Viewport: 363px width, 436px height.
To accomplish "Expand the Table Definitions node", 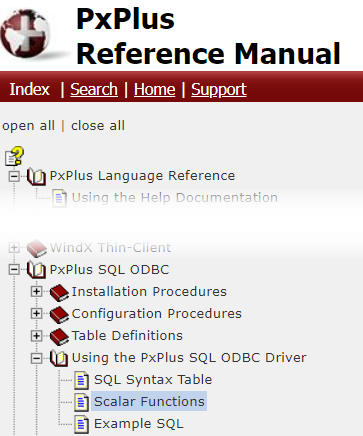I will 36,336.
